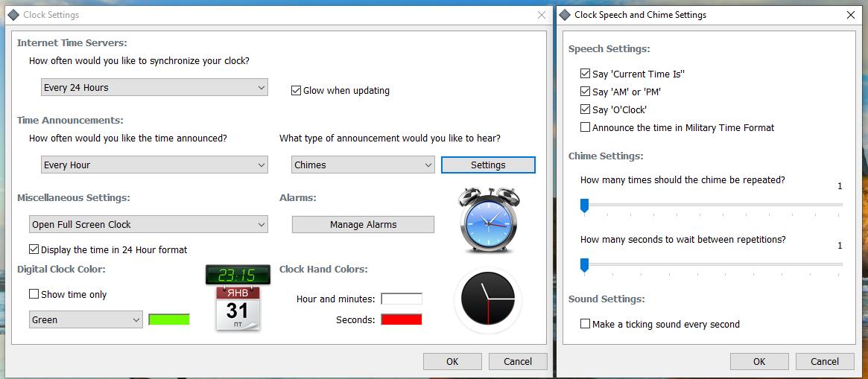Image resolution: width=868 pixels, height=379 pixels.
Task: Toggle Make a ticking sound every second
Action: (x=586, y=324)
